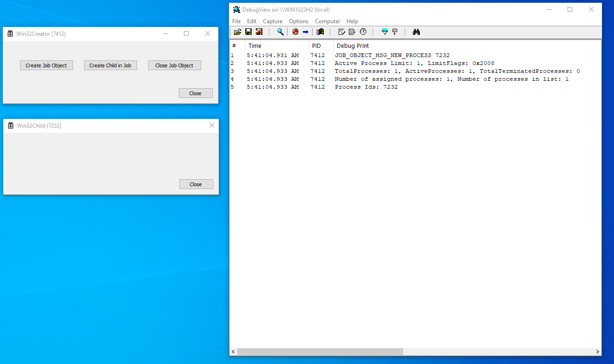Viewport: 614px width, 364px height.
Task: Open the File menu in DebugView
Action: (x=236, y=21)
